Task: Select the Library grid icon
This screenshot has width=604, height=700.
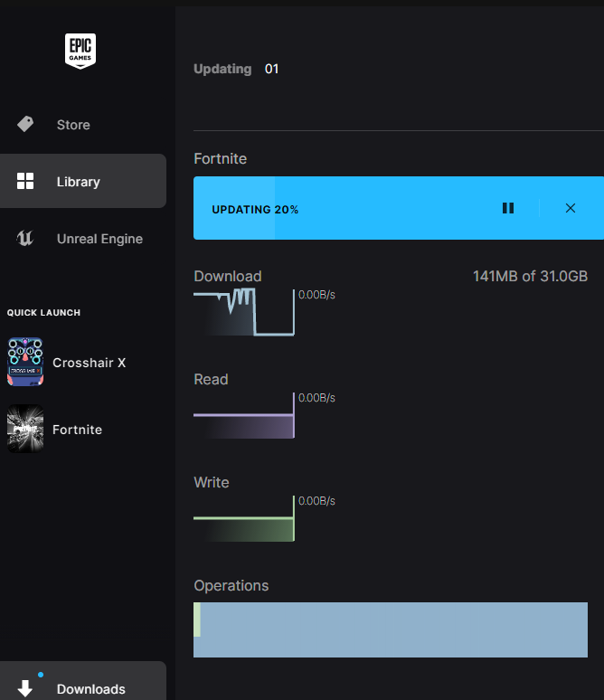Action: (25, 181)
